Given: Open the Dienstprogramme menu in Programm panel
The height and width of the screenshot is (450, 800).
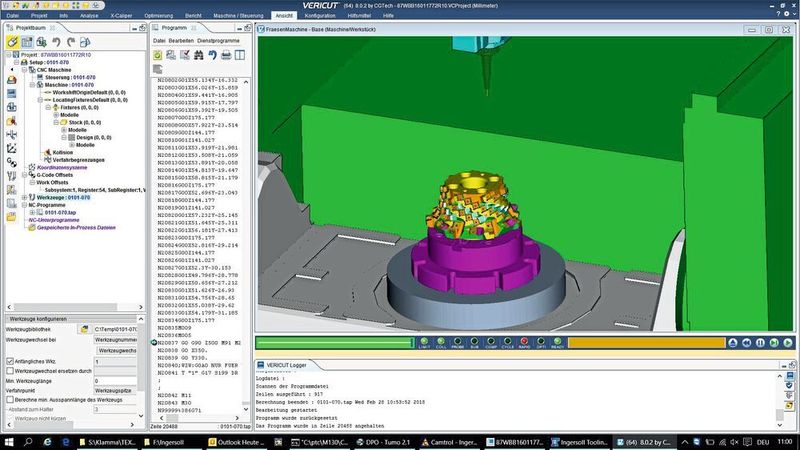Looking at the screenshot, I should pyautogui.click(x=218, y=40).
